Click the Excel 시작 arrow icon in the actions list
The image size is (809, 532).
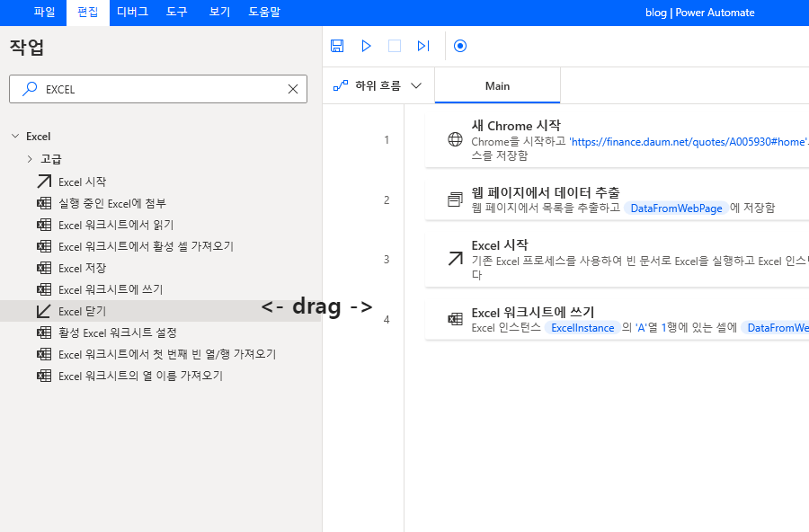(x=44, y=182)
